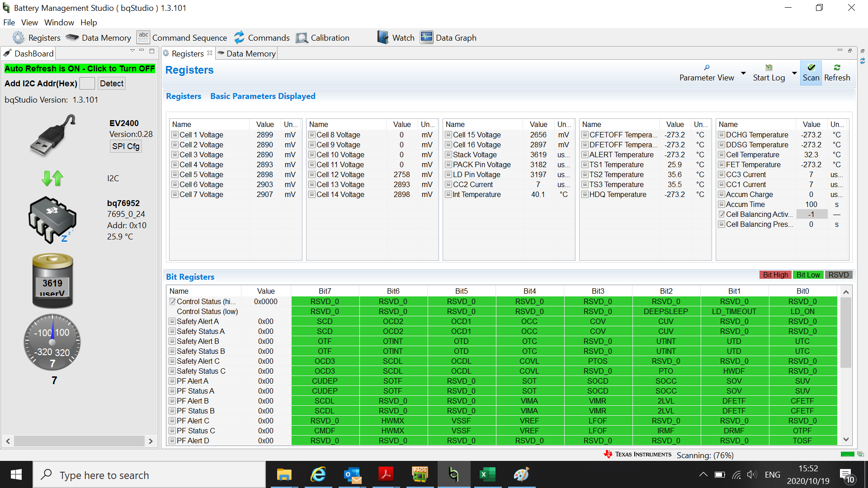Toggle Cell Balancing Active row icon
Viewport: 868px width, 488px height.
722,214
